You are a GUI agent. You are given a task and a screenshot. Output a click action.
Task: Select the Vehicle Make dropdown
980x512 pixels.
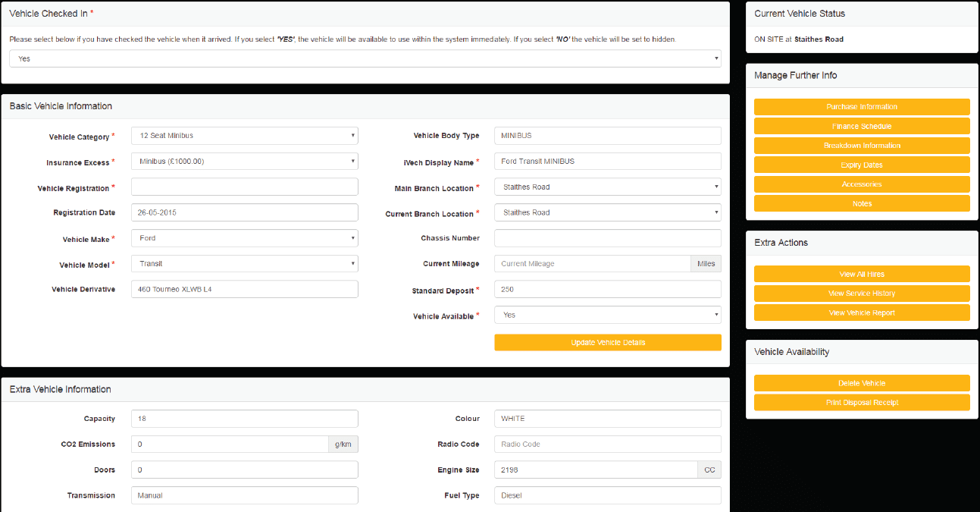point(244,238)
